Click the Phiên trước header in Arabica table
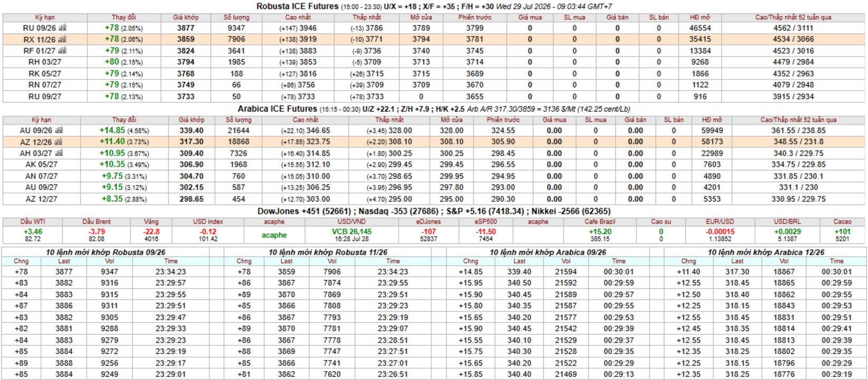 point(503,120)
